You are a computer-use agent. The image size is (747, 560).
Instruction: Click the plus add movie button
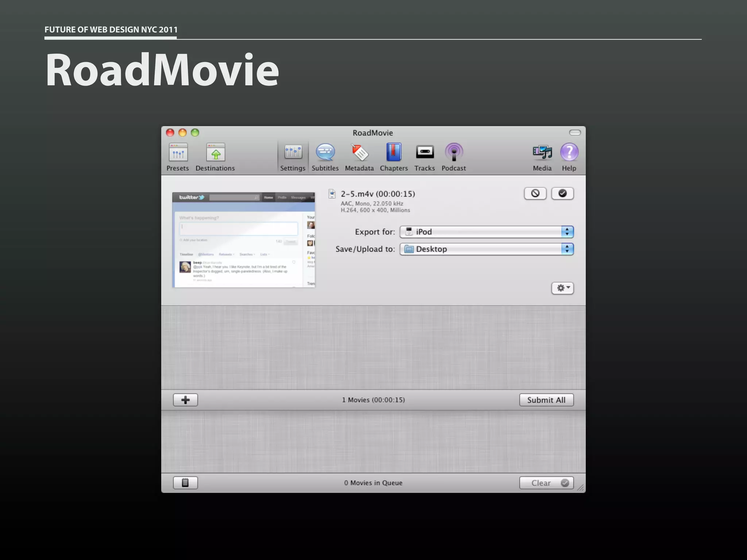coord(185,400)
